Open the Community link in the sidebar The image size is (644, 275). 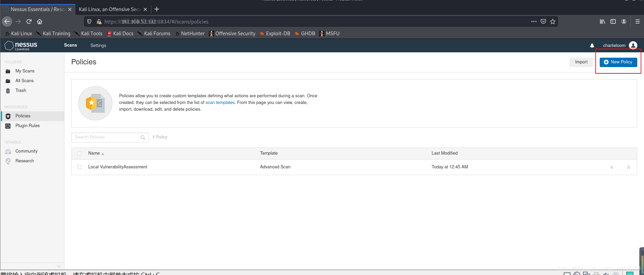point(27,151)
